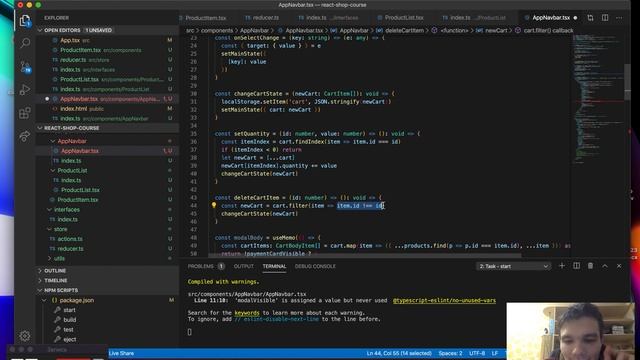Viewport: 640px width, 360px height.
Task: Kill terminal with trash icon
Action: (590, 266)
